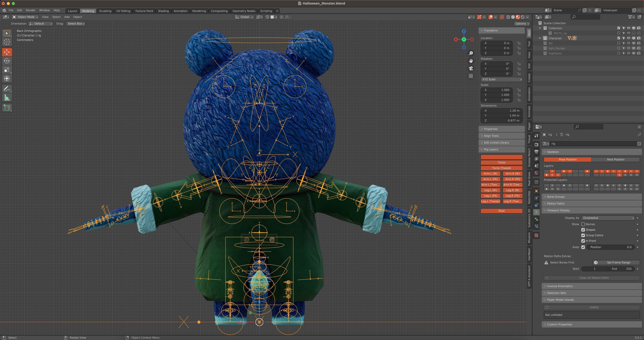Switch to the Sculpting workspace tab

[x=105, y=11]
